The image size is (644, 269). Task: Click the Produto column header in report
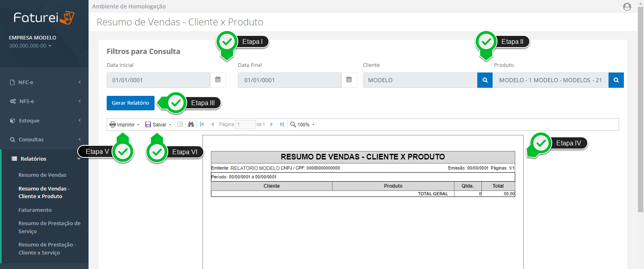coord(393,186)
